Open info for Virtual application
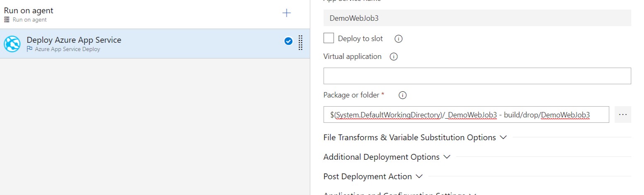Image resolution: width=644 pixels, height=195 pixels. pyautogui.click(x=394, y=57)
